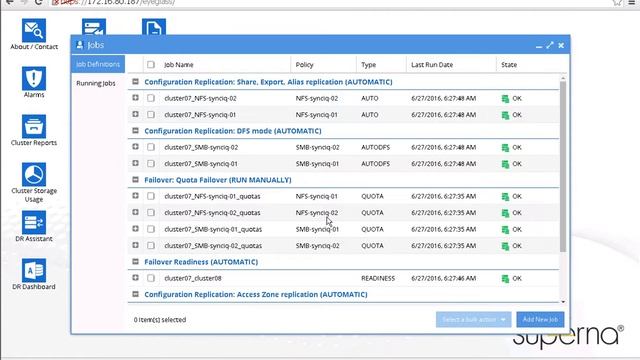
Task: Click the browser address bar URL
Action: tap(118, 2)
